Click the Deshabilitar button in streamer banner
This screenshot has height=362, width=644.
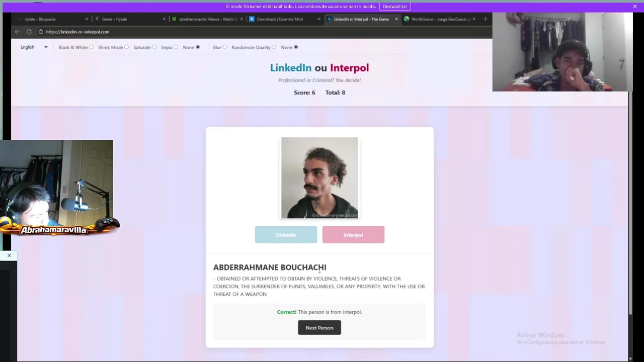pos(395,7)
